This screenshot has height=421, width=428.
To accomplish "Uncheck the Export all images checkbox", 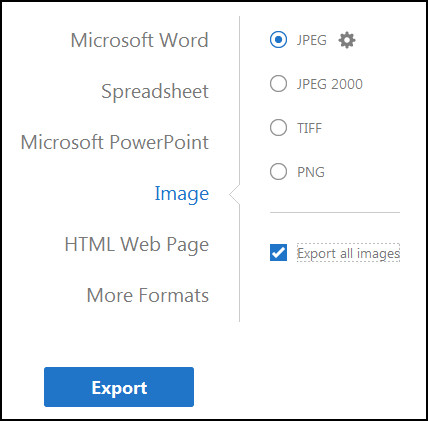I will coord(278,252).
